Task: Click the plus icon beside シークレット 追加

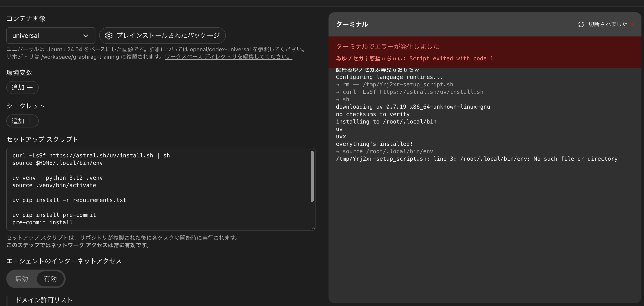Action: (30, 121)
